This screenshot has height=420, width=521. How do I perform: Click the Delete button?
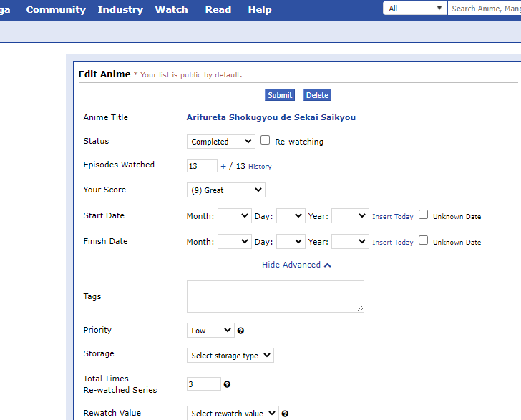(x=317, y=95)
